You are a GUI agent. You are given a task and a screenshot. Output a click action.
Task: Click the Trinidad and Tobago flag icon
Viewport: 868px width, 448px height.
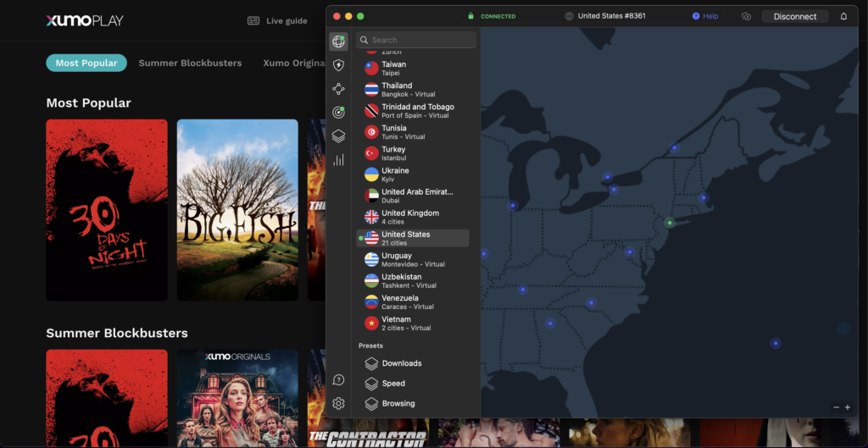[x=371, y=111]
